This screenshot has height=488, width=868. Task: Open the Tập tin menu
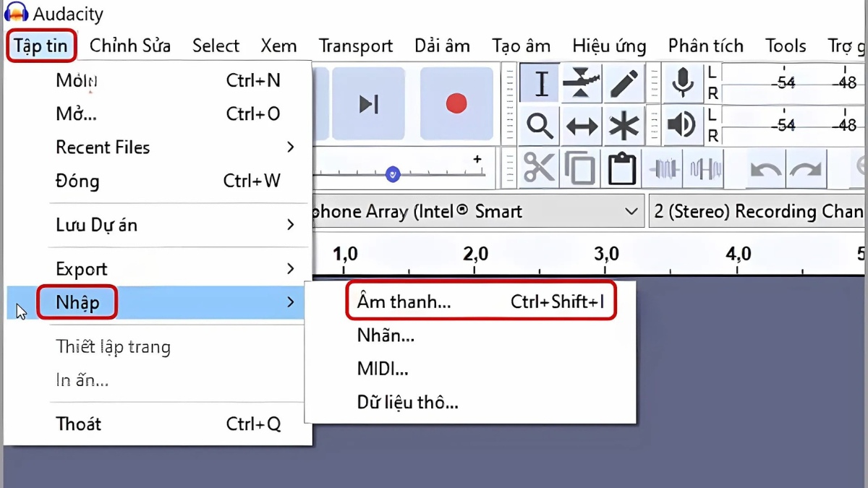click(41, 46)
